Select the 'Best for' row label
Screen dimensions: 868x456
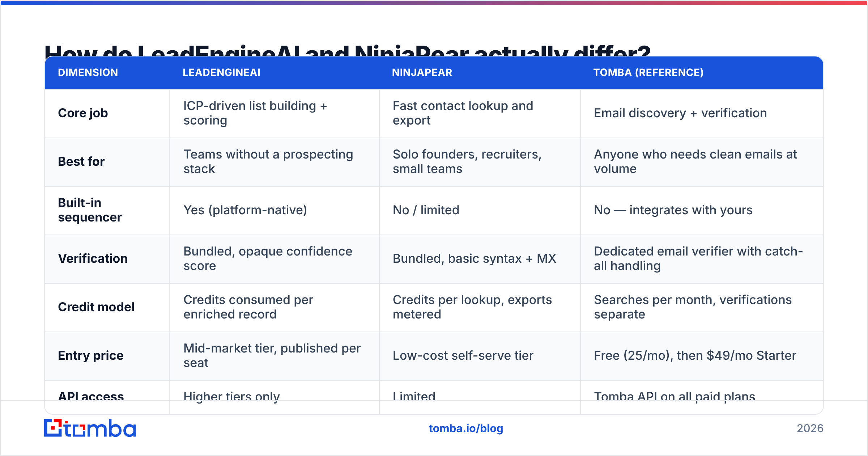[x=81, y=161]
